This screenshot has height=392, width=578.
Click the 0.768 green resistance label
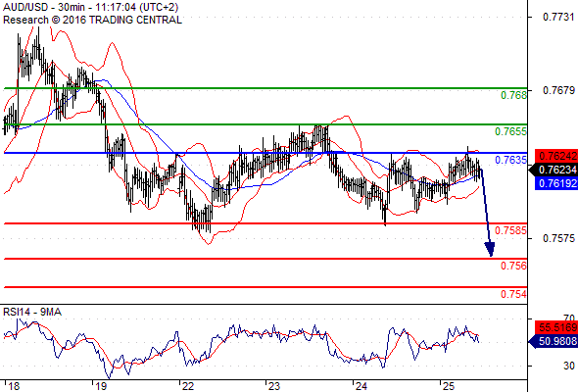(513, 95)
